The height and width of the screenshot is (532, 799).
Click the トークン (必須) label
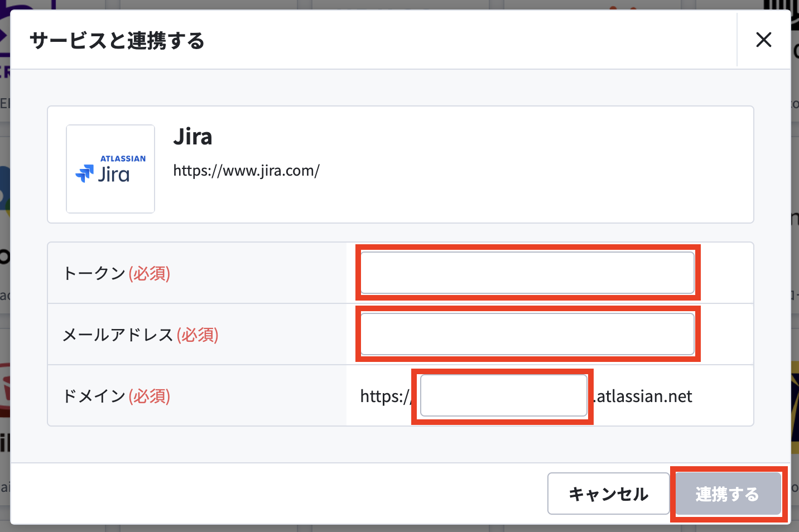(117, 273)
